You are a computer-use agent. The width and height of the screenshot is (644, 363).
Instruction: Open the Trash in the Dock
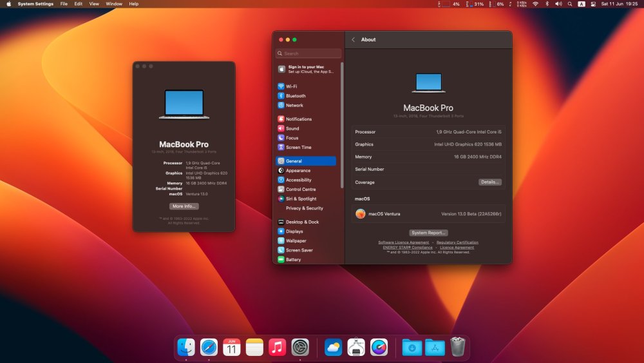[457, 346]
